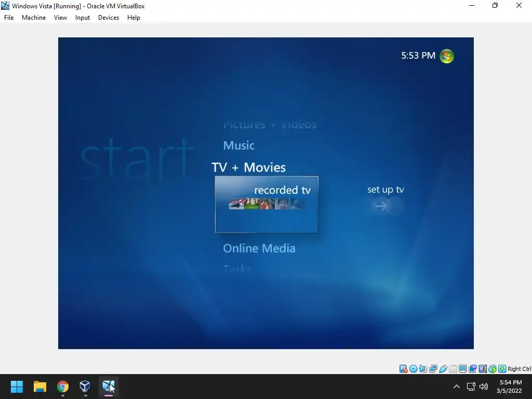Click display settings indicator icon
Image resolution: width=532 pixels, height=399 pixels.
click(462, 369)
